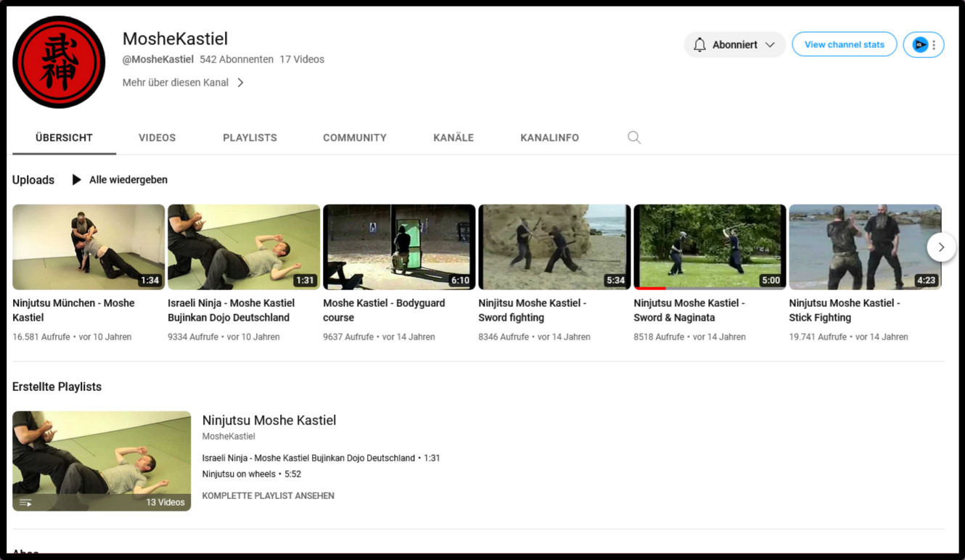
Task: Open the Mehr über diesen Kanal link
Action: (x=176, y=83)
